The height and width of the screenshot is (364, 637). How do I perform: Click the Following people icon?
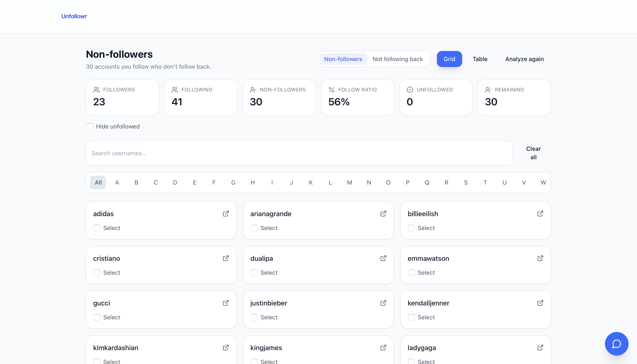[175, 90]
